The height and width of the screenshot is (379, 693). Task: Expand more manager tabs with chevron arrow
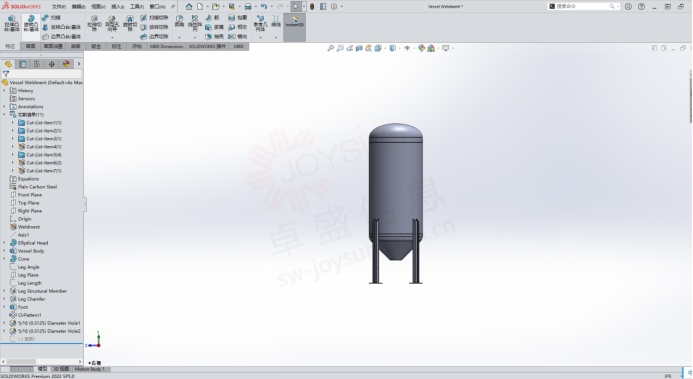(x=79, y=64)
